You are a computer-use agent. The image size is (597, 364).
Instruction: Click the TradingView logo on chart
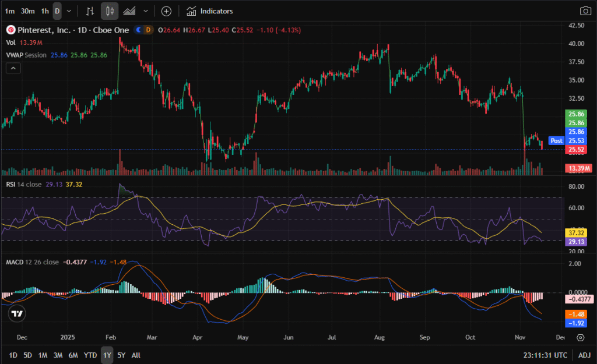point(17,313)
